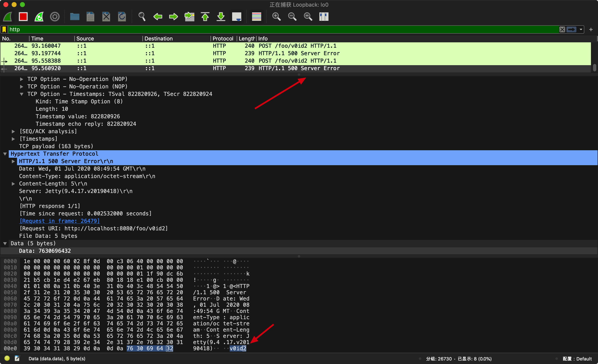Image resolution: width=598 pixels, height=364 pixels.
Task: Click the colorize packet list icon
Action: (256, 17)
